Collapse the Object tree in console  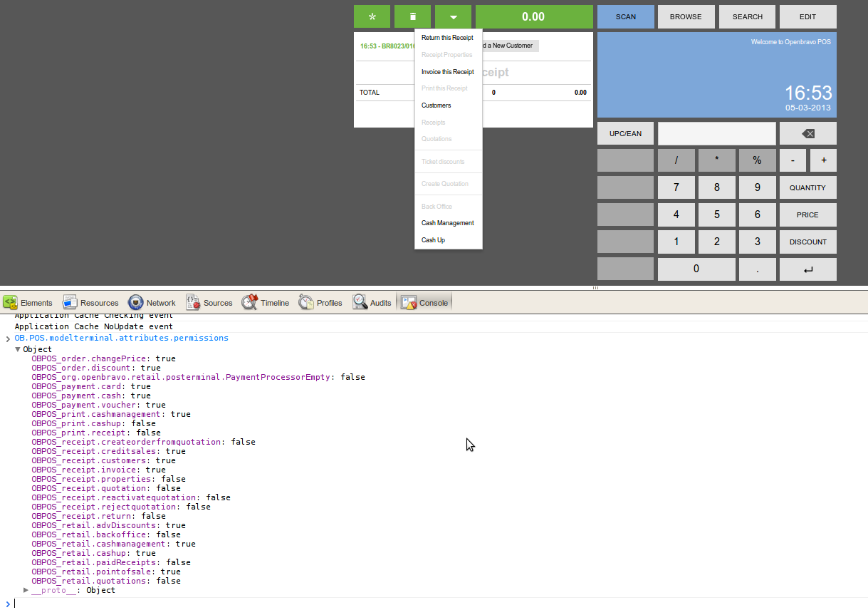[18, 350]
